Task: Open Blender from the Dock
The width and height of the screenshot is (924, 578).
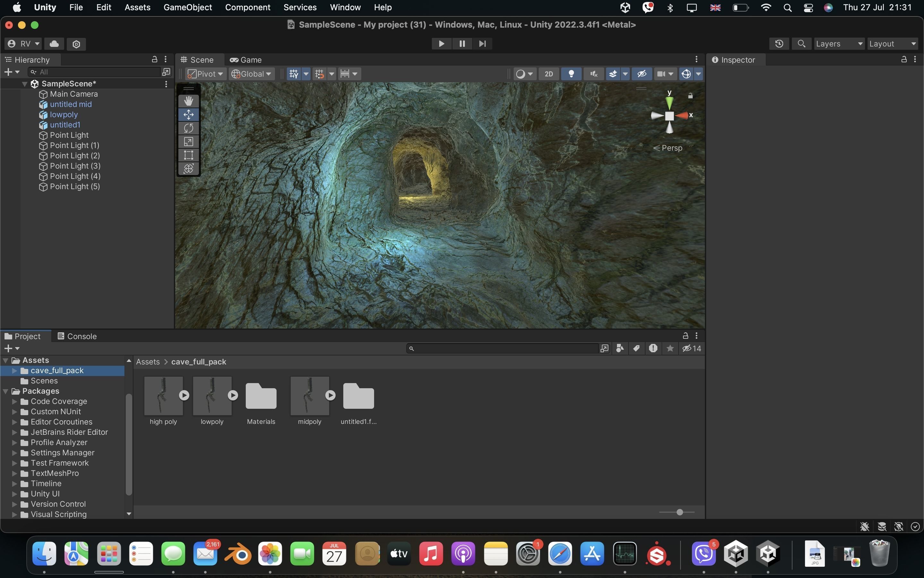Action: click(237, 554)
